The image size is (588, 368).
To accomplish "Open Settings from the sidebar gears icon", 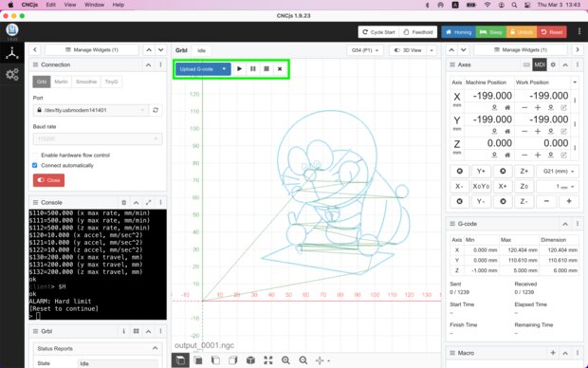I will point(12,74).
